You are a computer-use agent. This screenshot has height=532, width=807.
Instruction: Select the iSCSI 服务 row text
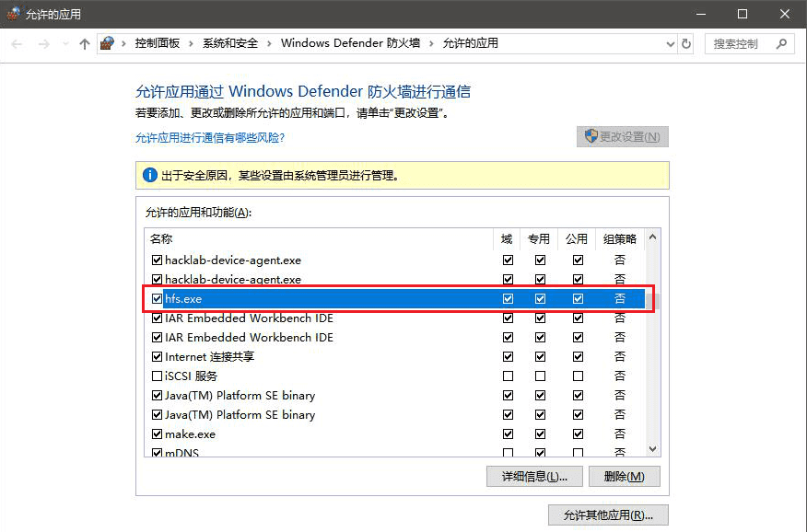click(x=191, y=376)
